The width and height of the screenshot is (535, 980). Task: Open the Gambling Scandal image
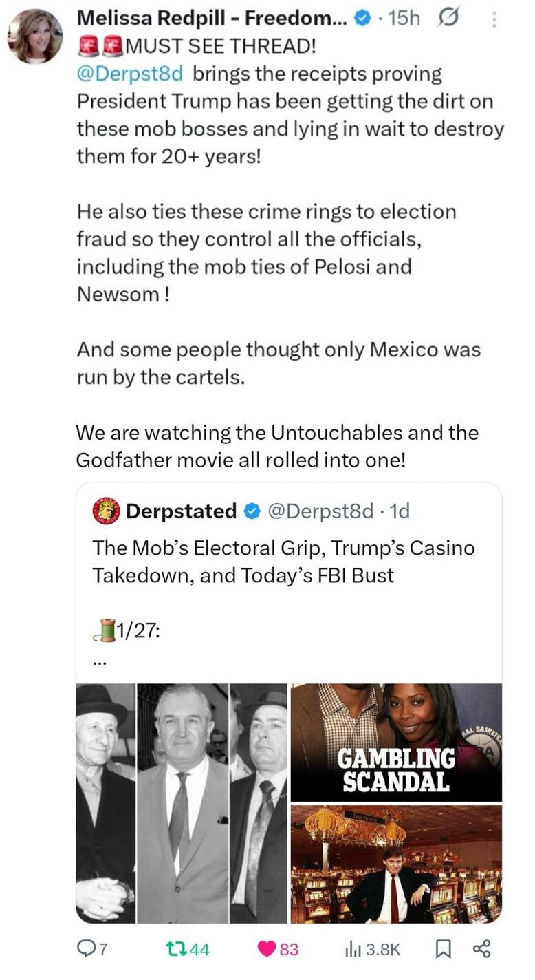[396, 742]
